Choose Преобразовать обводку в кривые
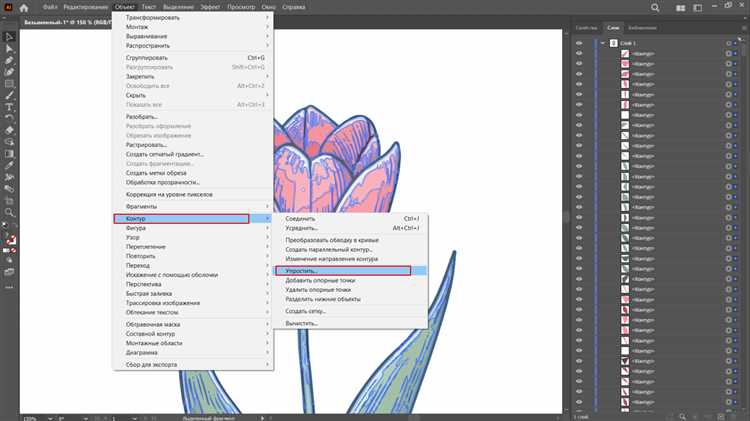 (x=350, y=240)
